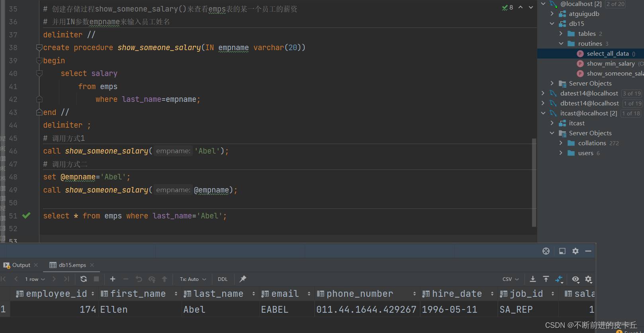
Task: Click the DDL button
Action: (223, 279)
